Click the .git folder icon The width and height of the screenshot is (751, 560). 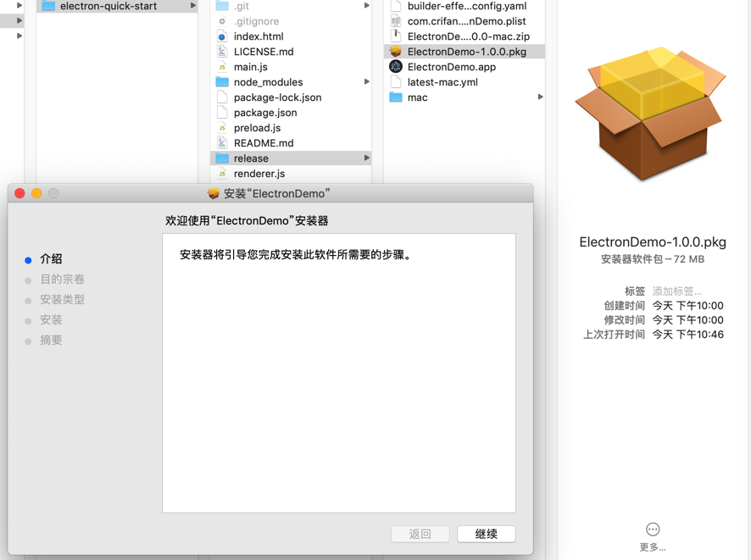click(x=222, y=6)
